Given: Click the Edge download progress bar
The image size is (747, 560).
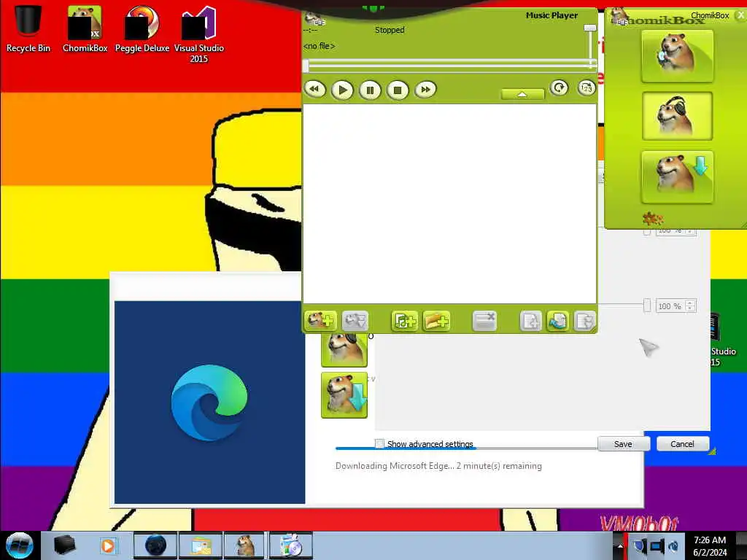Looking at the screenshot, I should pyautogui.click(x=466, y=448).
